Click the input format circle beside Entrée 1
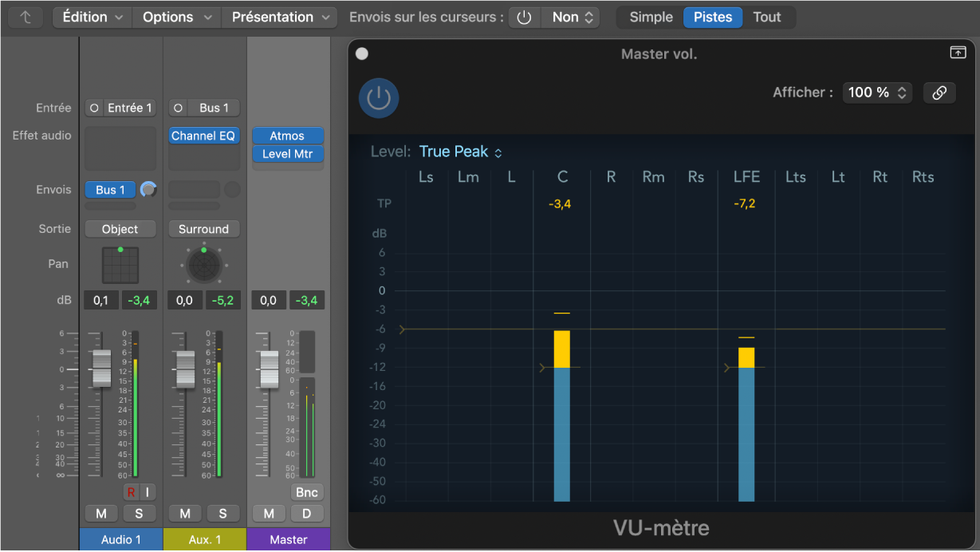 pyautogui.click(x=94, y=108)
